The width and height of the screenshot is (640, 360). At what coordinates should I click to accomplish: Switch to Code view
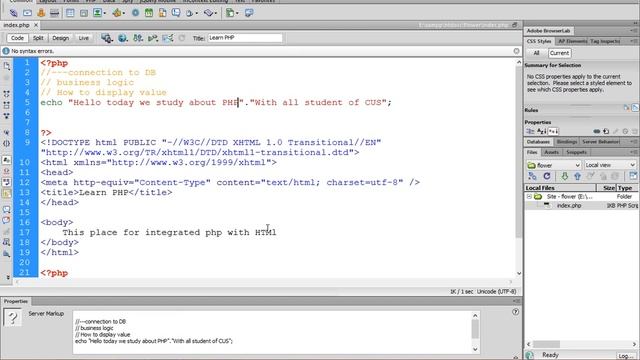(x=17, y=38)
